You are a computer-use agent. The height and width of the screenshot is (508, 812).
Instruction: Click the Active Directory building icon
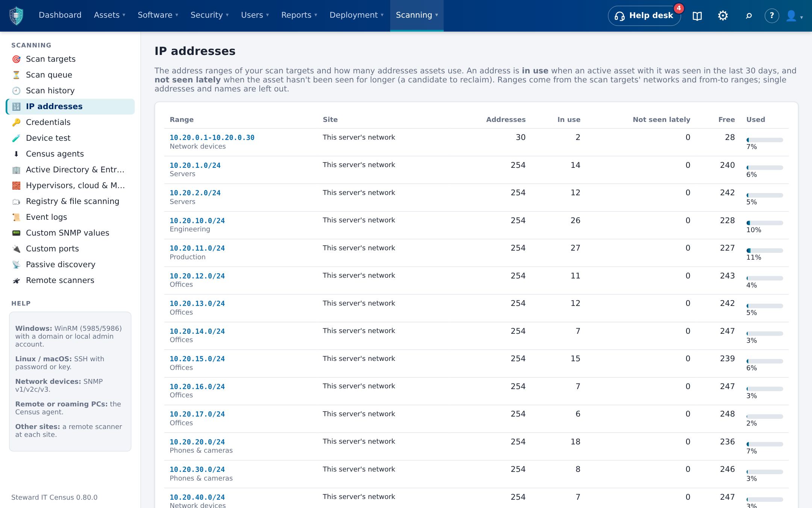(x=16, y=170)
